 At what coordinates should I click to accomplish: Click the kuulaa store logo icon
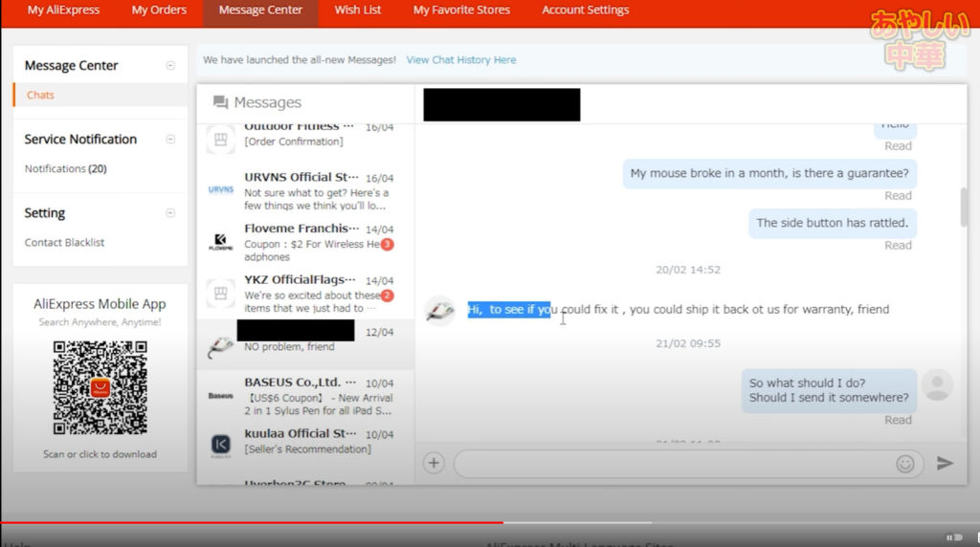point(221,444)
